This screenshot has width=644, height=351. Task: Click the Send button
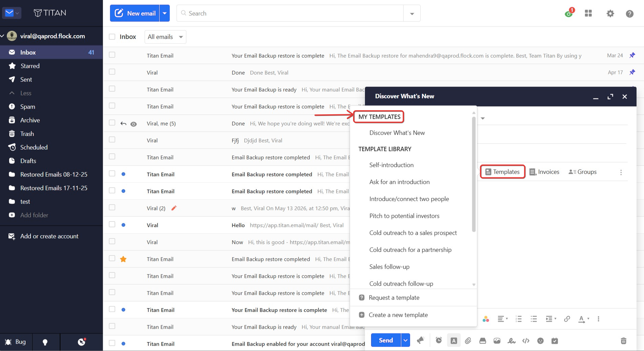point(386,340)
